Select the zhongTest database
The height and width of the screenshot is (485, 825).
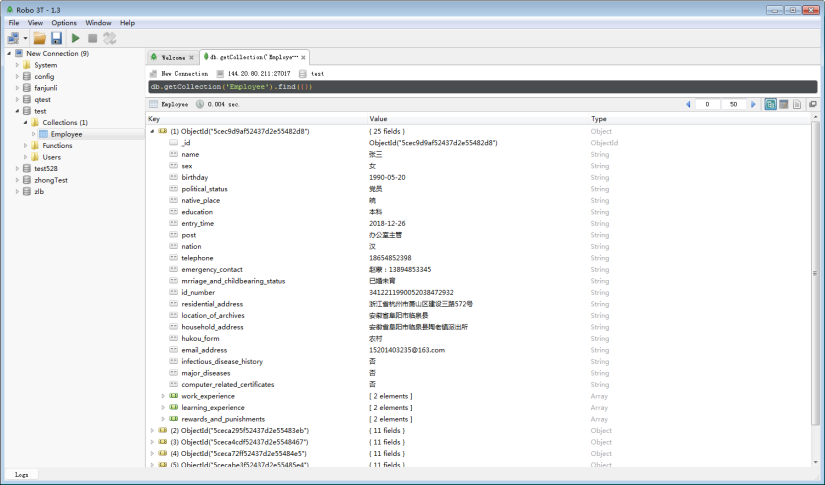click(50, 180)
